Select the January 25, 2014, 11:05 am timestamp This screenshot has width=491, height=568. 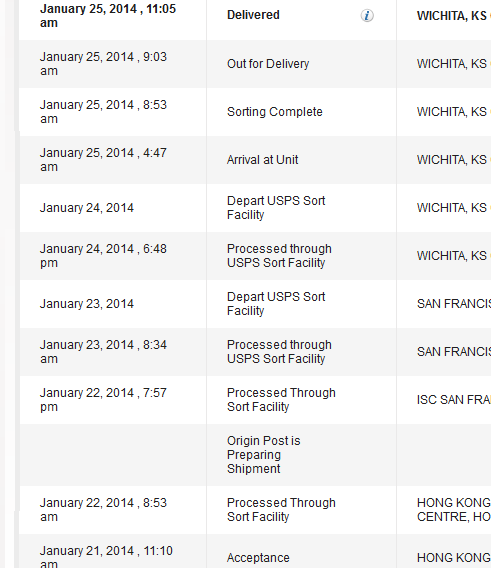[108, 16]
